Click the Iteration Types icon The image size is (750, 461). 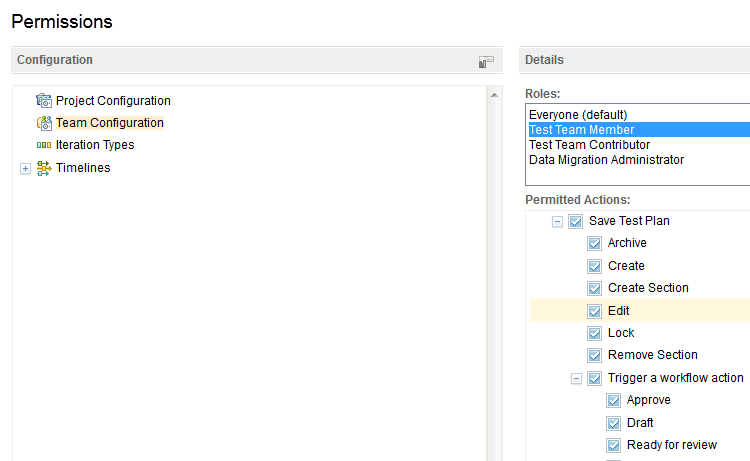43,145
